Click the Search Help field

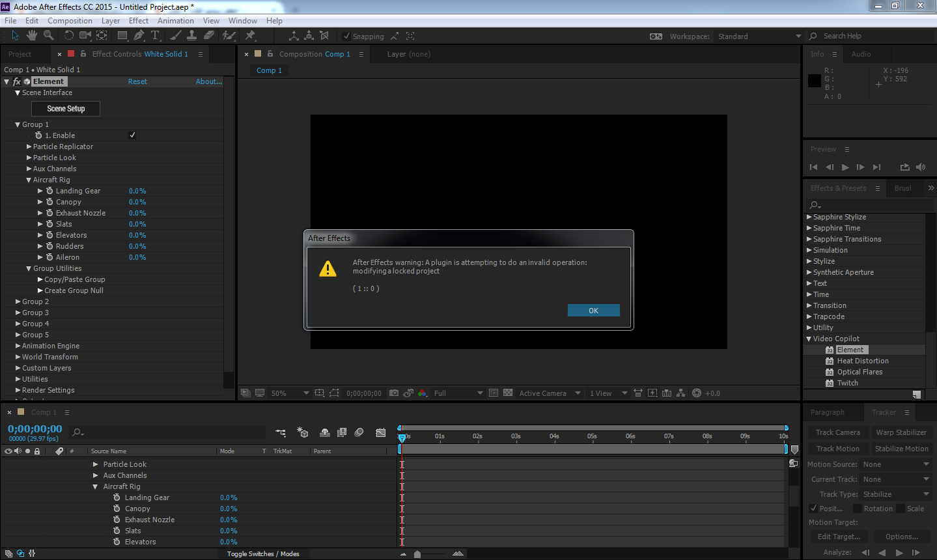coord(871,36)
